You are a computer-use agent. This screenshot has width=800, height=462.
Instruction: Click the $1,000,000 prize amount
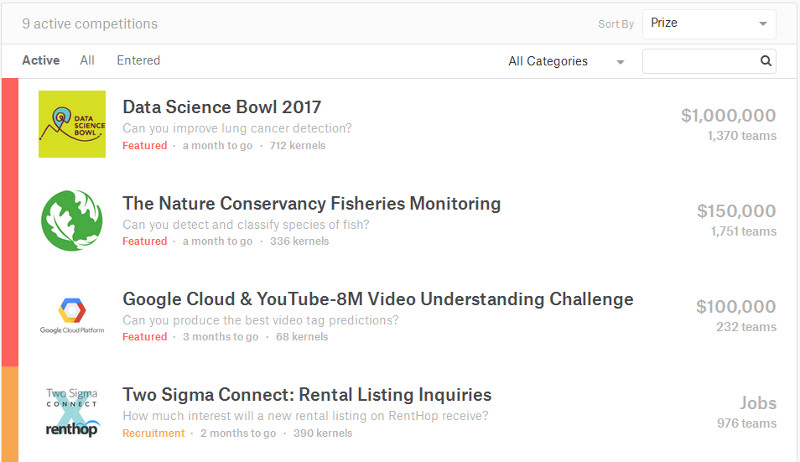[728, 115]
